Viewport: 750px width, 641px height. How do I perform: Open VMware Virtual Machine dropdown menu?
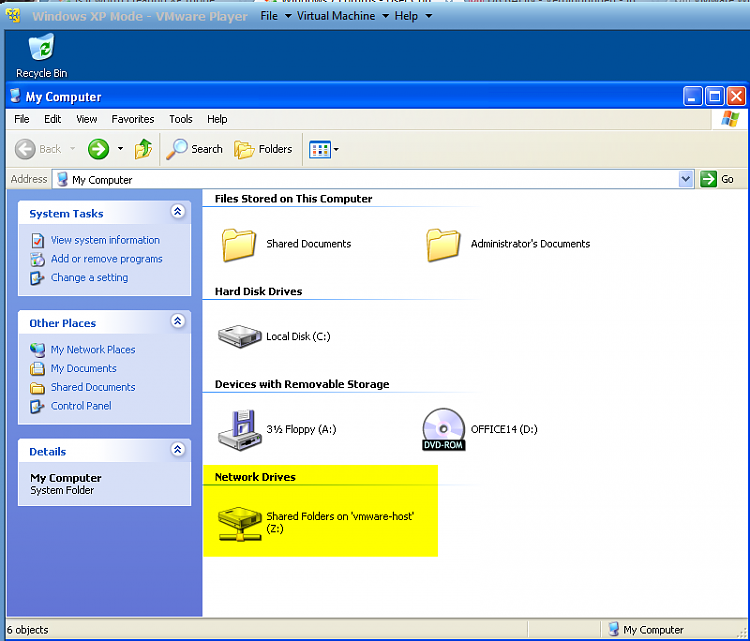click(x=342, y=16)
